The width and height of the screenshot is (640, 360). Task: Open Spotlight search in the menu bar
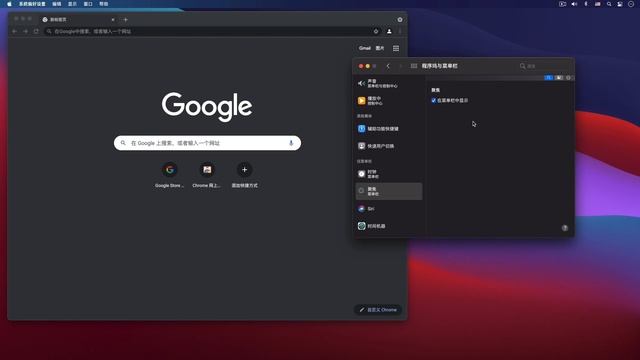609,4
